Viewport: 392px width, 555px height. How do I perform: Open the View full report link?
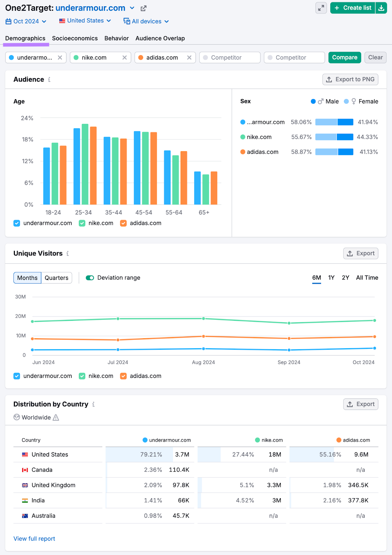point(34,539)
